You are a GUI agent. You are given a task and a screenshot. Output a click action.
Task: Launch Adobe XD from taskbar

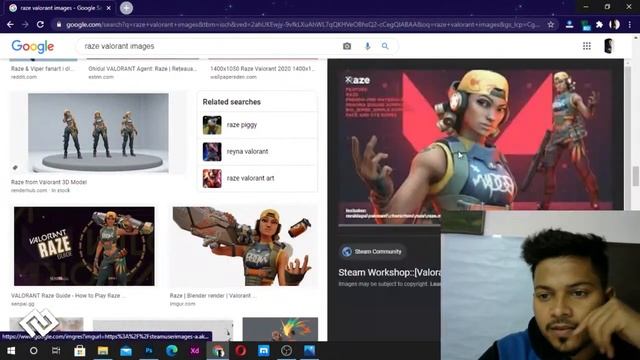[195, 351]
